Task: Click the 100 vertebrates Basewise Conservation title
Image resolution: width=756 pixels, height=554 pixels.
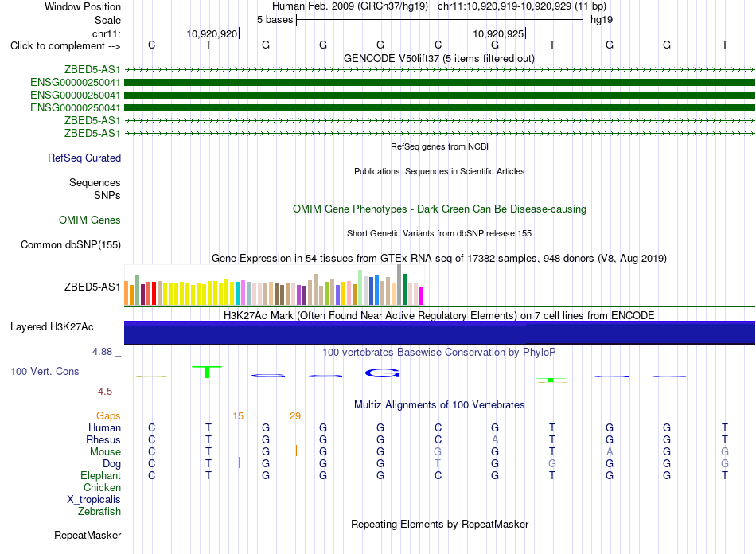Action: 439,352
